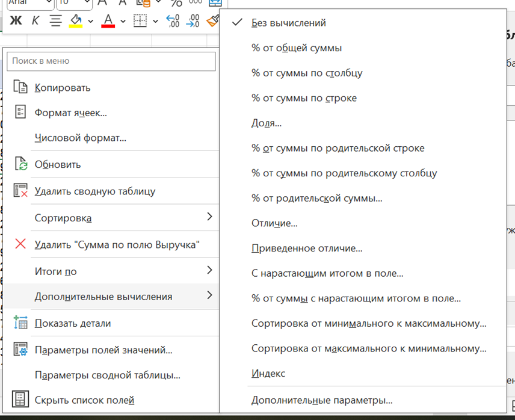Viewport: 515px width, 420px height.
Task: Click the copy icon next to Копировать
Action: click(x=20, y=87)
